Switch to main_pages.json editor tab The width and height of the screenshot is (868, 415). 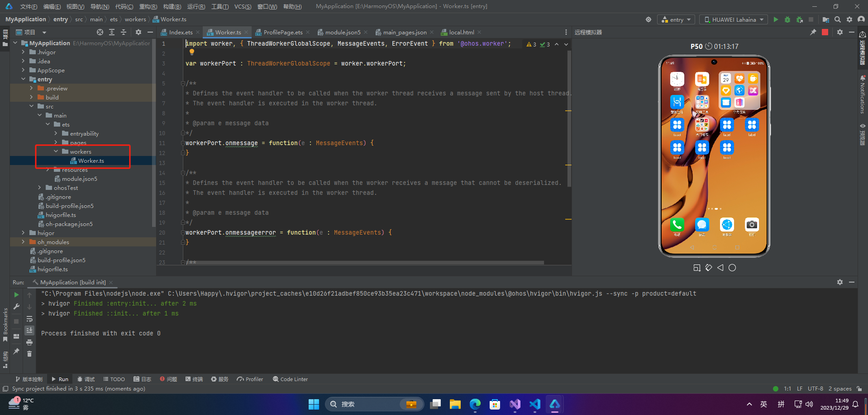405,32
